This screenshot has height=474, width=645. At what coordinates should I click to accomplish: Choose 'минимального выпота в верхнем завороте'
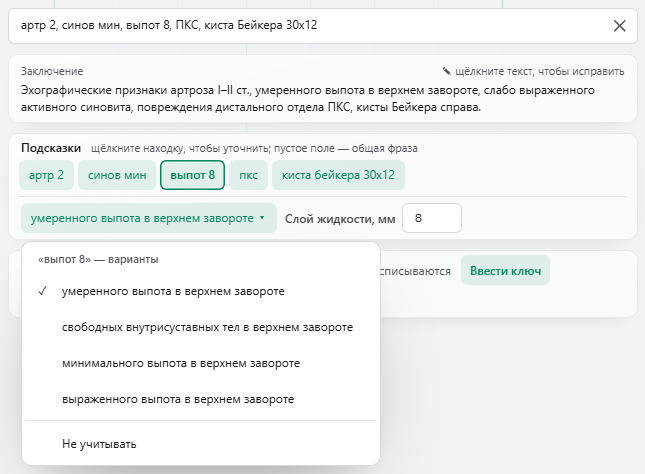tap(201, 363)
